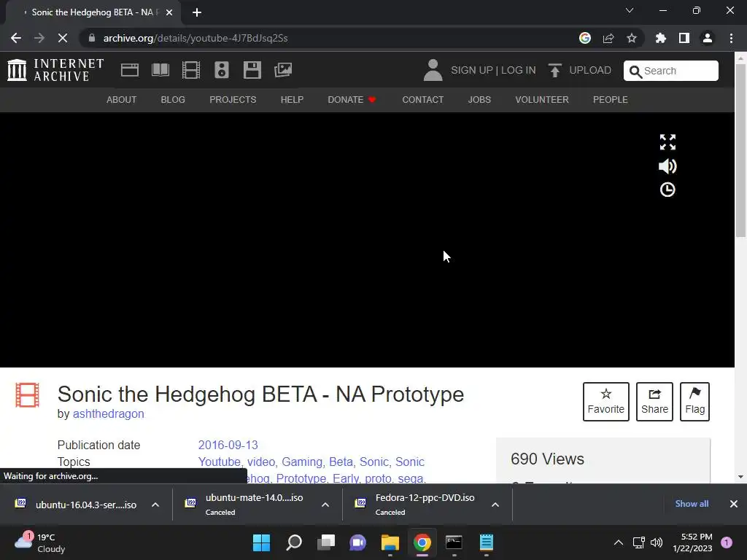Click the Favorite star button
Image resolution: width=747 pixels, height=560 pixels.
coord(606,402)
